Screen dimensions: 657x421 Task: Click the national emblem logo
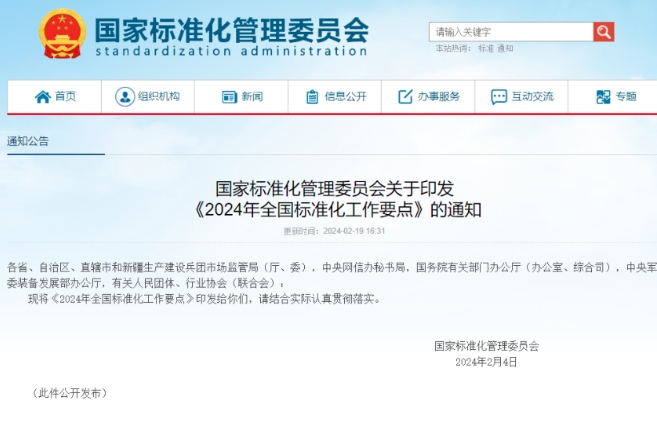click(x=62, y=33)
